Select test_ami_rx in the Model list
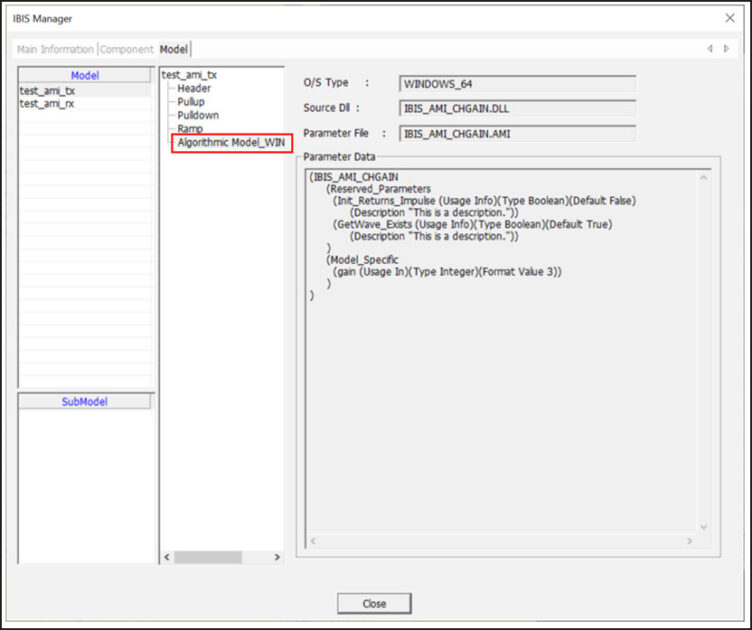Viewport: 752px width, 630px height. (47, 103)
